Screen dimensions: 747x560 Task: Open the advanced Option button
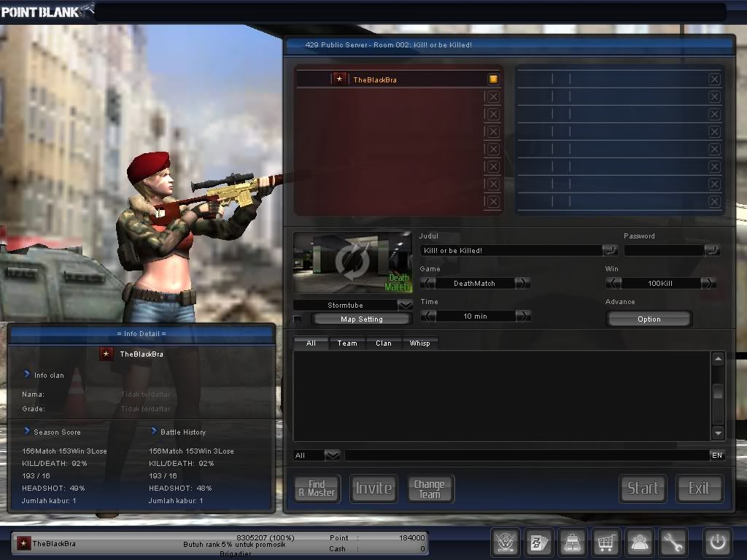point(649,319)
